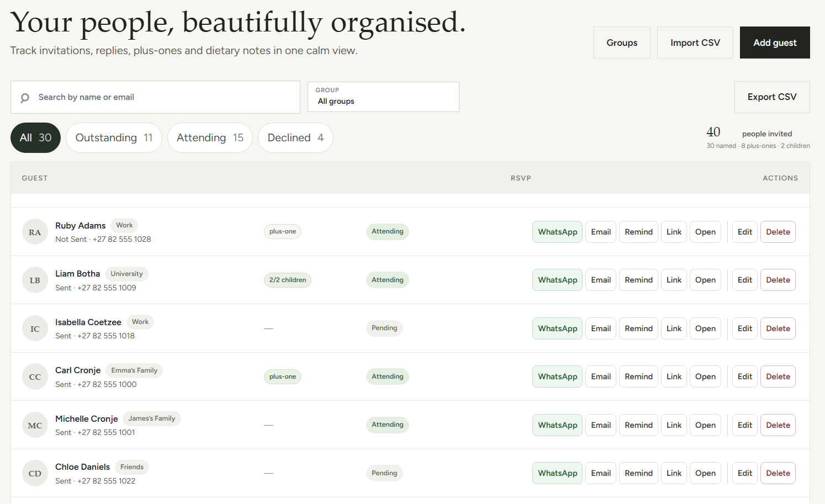
Task: Show All 30 guests tab
Action: pyautogui.click(x=35, y=137)
